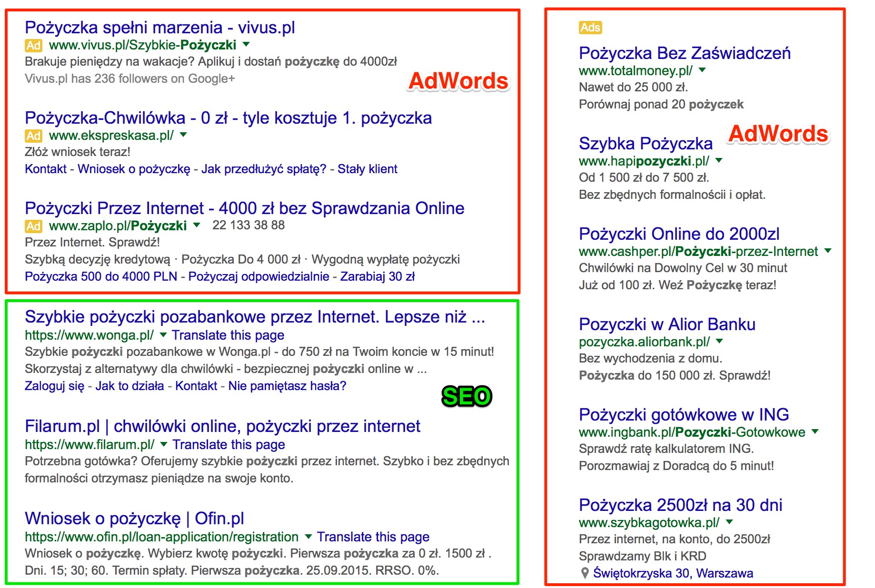Click the yellow Ads label in sidebar
Screen dimensions: 875x588
(590, 28)
